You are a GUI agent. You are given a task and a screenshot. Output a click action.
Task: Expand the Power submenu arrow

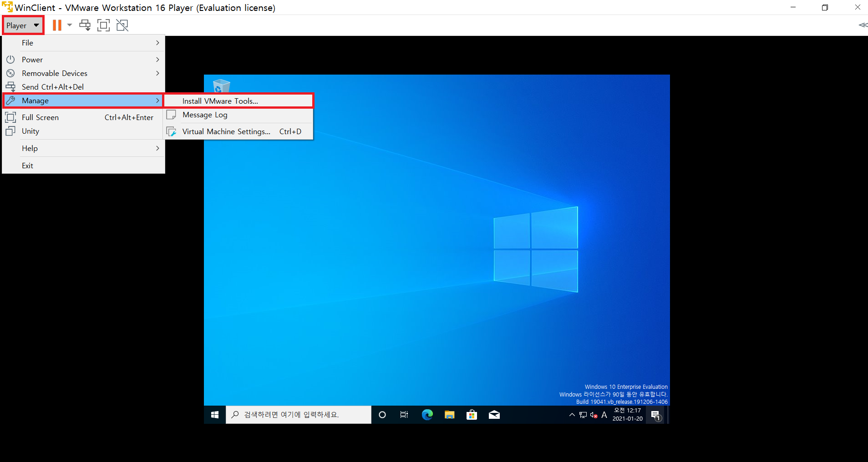pyautogui.click(x=157, y=60)
